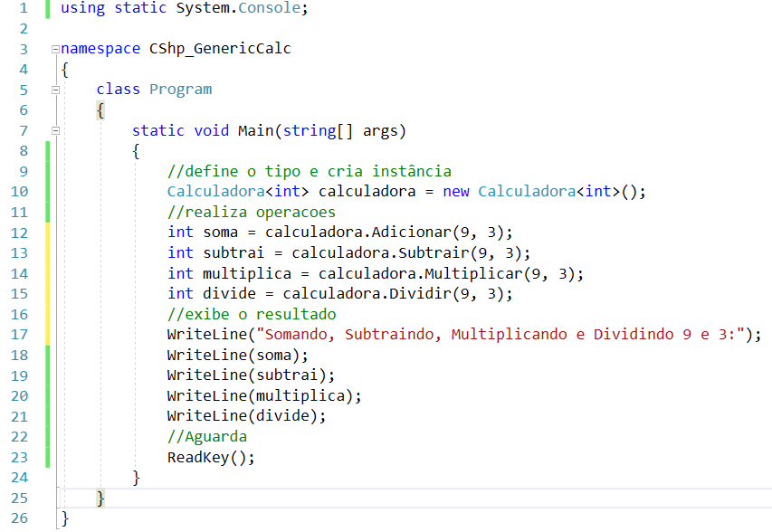The image size is (772, 532).
Task: Collapse the class Program block
Action: click(x=55, y=90)
